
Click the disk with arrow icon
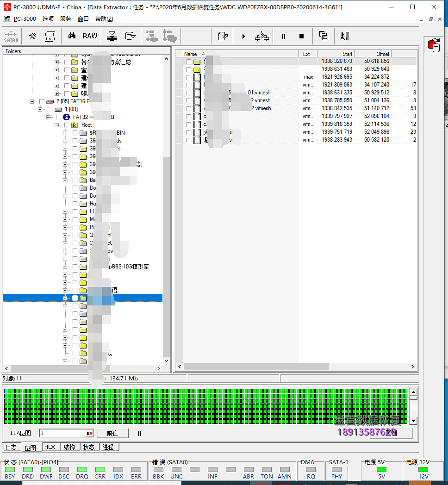coord(130,36)
